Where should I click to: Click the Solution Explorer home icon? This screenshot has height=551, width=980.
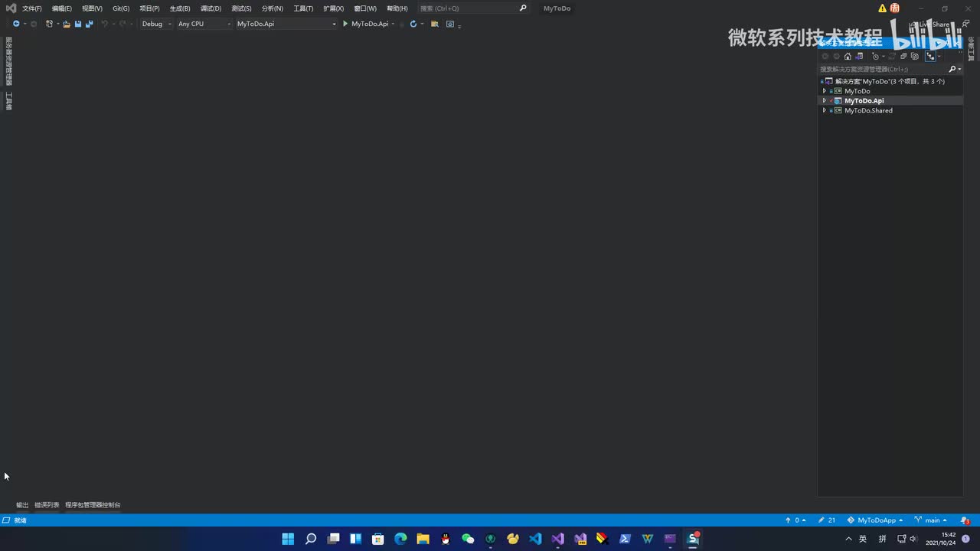(848, 57)
